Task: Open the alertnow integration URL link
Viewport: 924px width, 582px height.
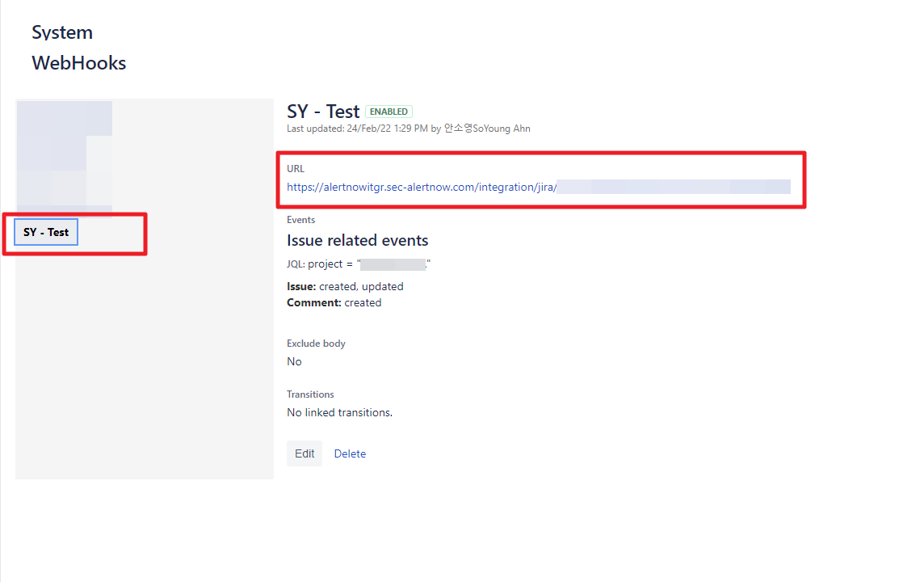Action: click(422, 187)
